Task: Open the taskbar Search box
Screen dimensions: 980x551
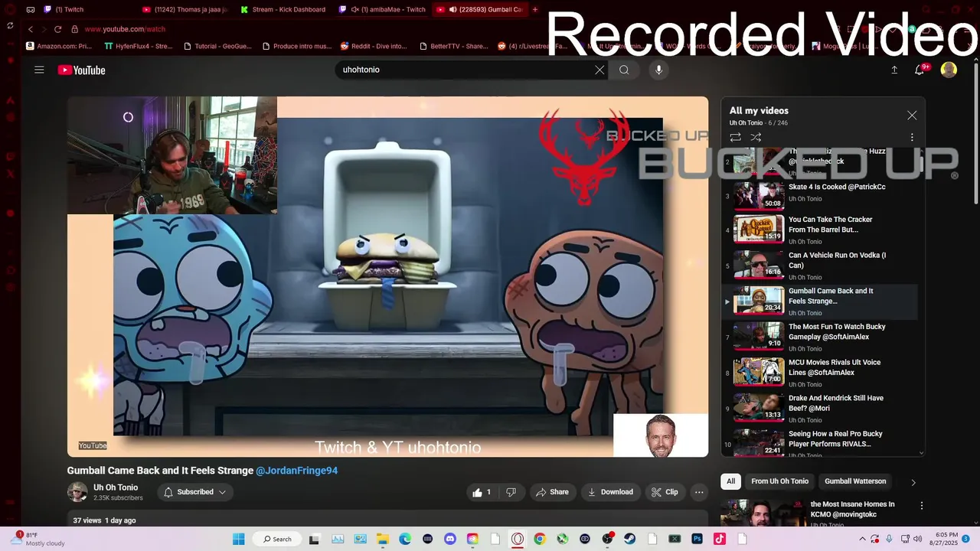Action: point(277,539)
